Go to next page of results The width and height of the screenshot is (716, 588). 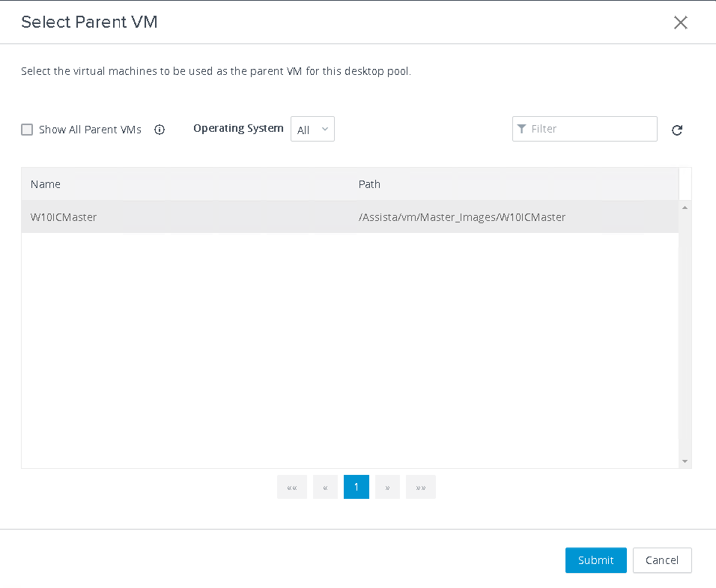pyautogui.click(x=387, y=488)
